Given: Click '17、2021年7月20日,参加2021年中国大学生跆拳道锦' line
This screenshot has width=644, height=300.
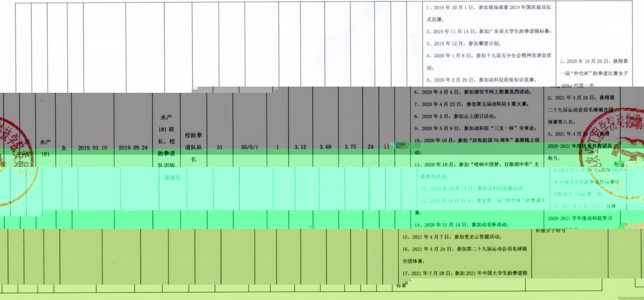Looking at the screenshot, I should point(465,273).
